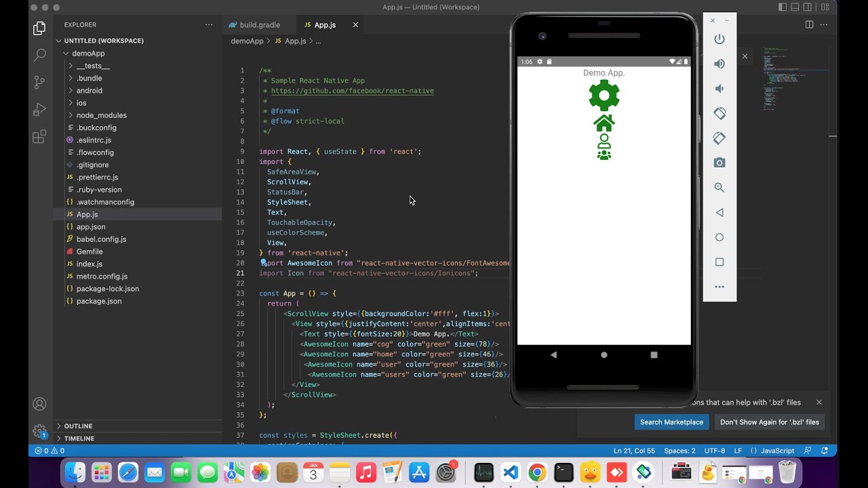
Task: Click Ln 21, Col 55 in status bar
Action: 634,451
